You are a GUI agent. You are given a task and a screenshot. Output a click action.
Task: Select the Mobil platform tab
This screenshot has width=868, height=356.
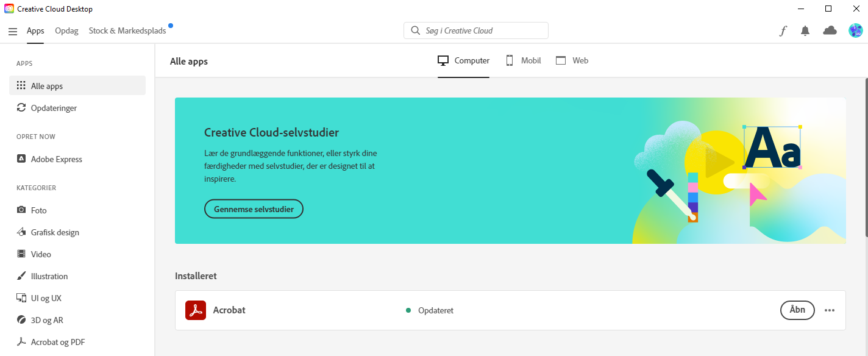click(523, 60)
